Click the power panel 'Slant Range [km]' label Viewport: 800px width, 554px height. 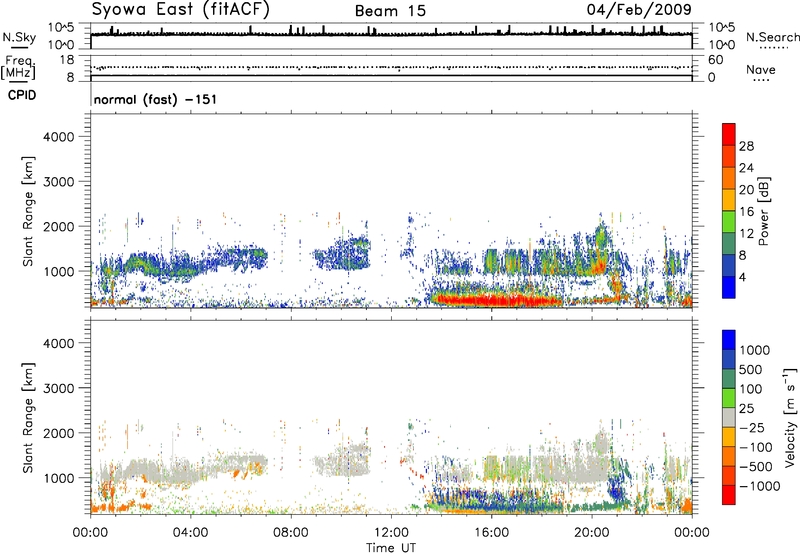tap(28, 211)
